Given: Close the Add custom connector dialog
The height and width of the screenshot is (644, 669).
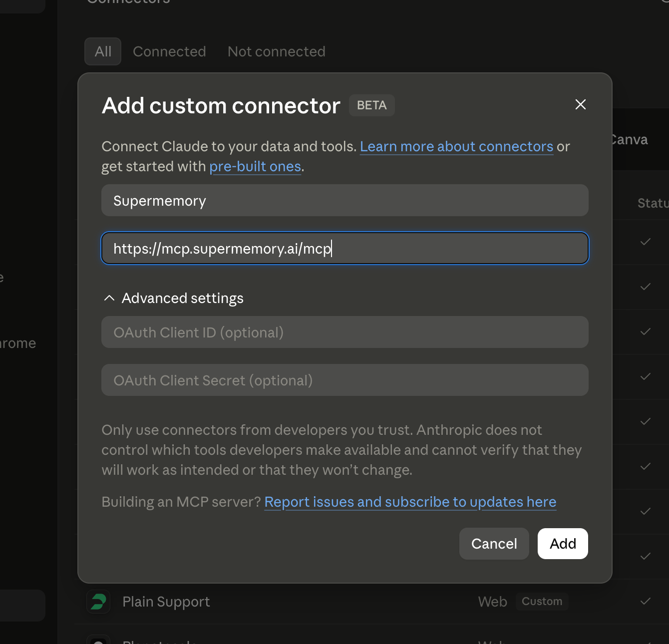Looking at the screenshot, I should click(580, 104).
